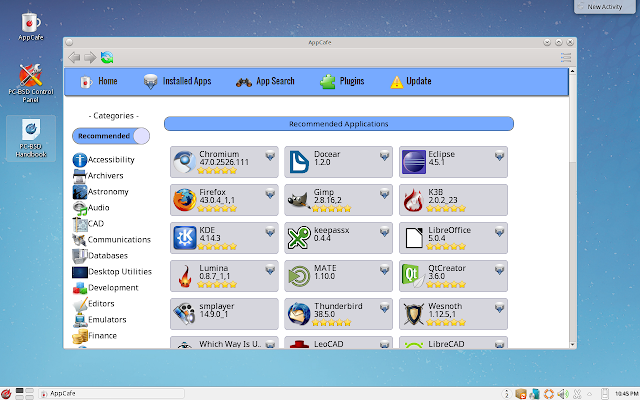The image size is (640, 400).
Task: Open the Editors category
Action: click(x=93, y=303)
